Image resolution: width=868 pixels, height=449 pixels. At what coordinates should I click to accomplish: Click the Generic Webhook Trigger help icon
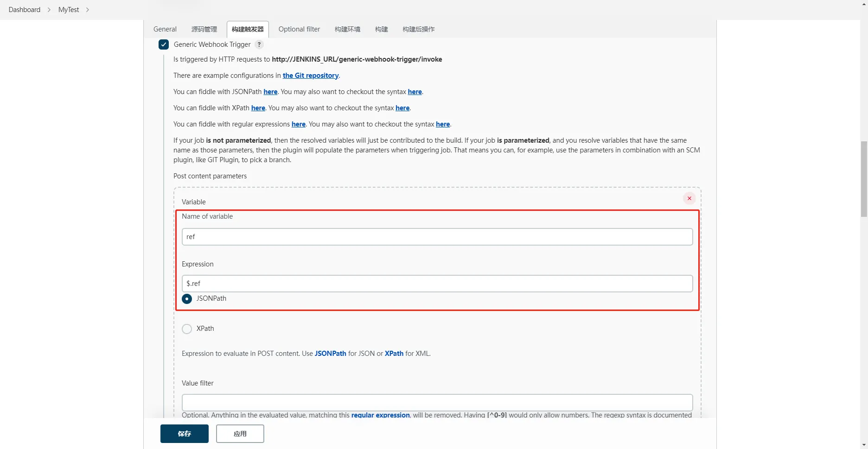coord(259,44)
